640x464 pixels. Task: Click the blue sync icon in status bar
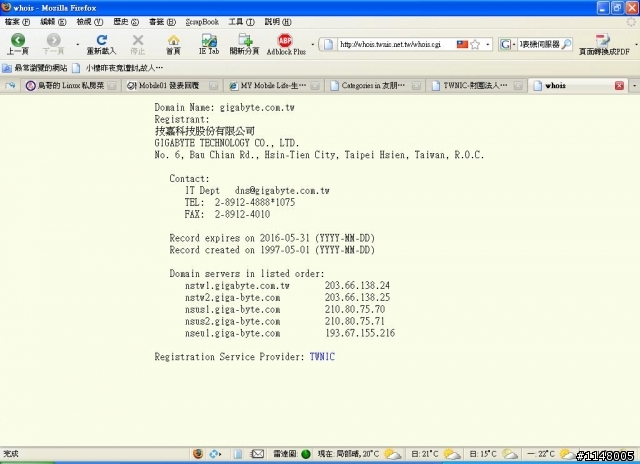pos(215,453)
